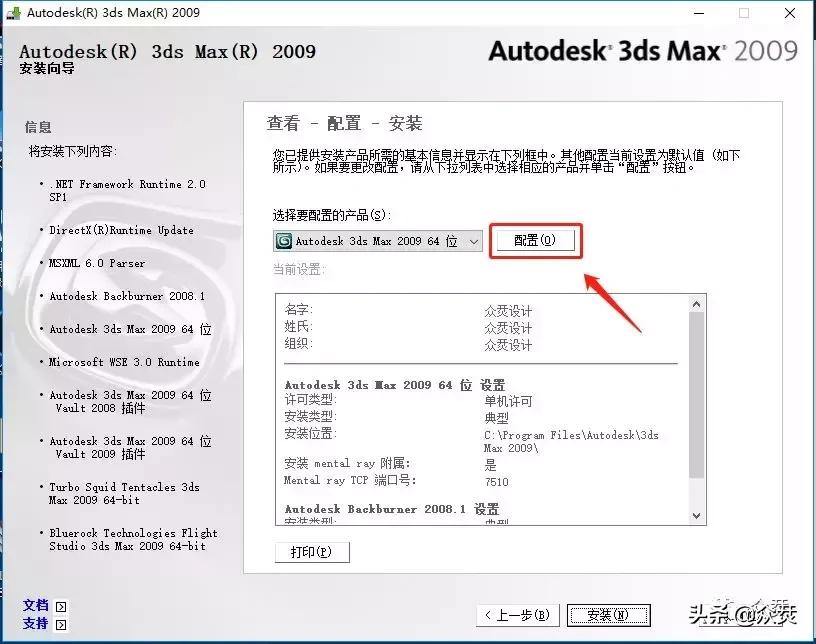Click the arrow icon beside 支持
The height and width of the screenshot is (644, 816).
(59, 623)
